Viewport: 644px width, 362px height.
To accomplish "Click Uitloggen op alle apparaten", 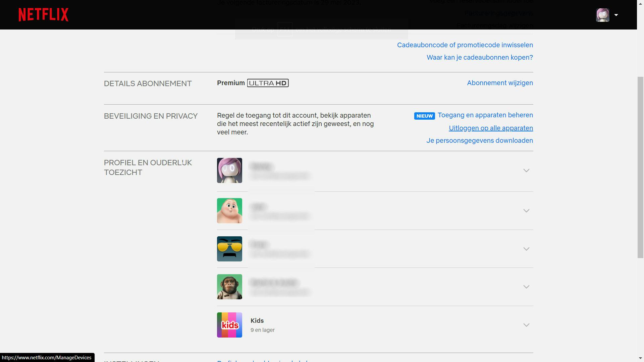I will [x=491, y=128].
